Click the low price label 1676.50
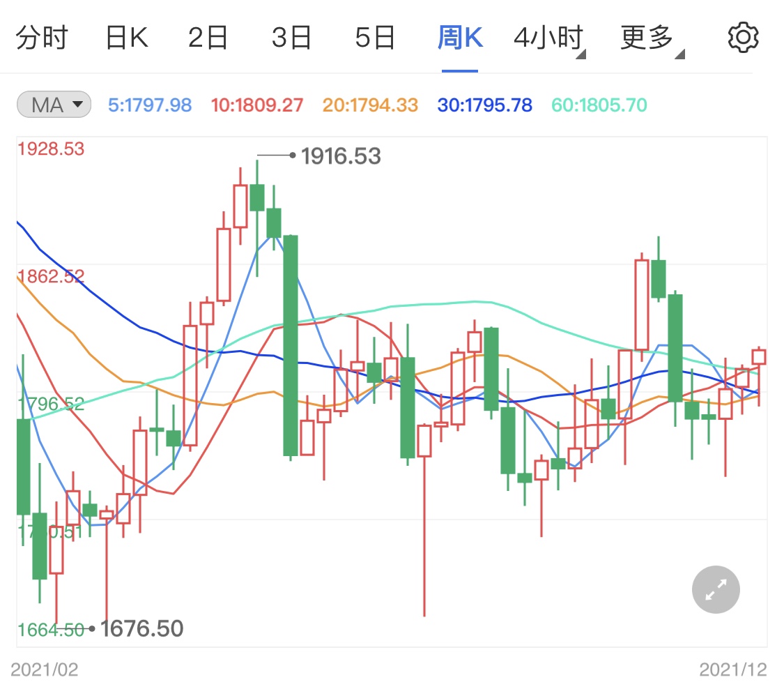The height and width of the screenshot is (689, 784). (x=142, y=628)
